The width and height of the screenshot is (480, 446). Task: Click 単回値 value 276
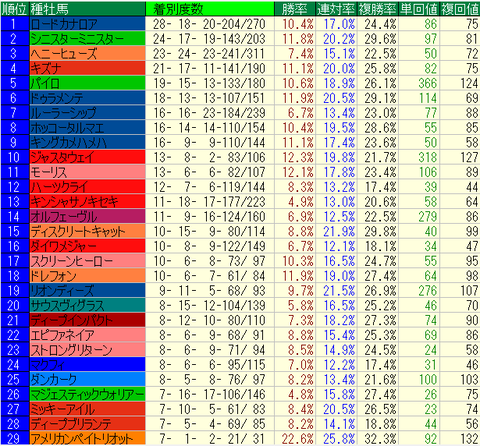(x=428, y=290)
